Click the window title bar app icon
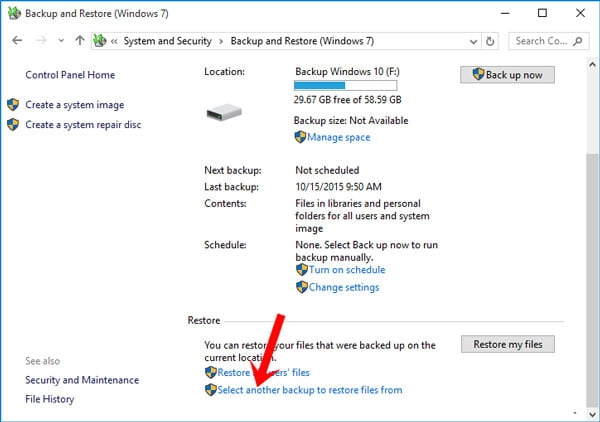 (x=14, y=13)
